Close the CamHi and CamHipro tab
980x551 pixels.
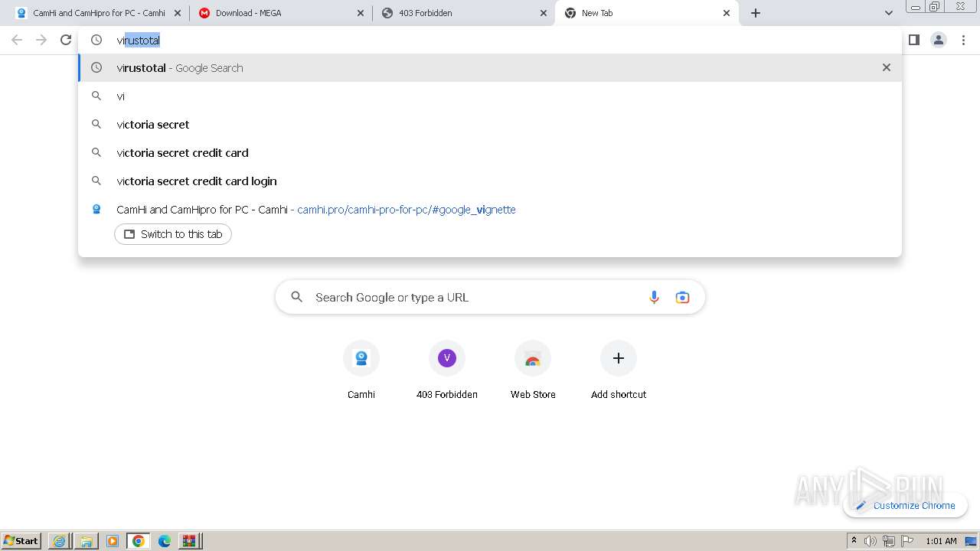(x=178, y=13)
